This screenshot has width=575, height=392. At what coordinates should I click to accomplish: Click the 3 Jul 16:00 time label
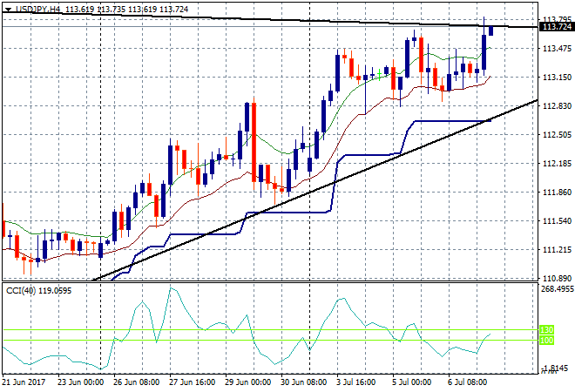(356, 382)
